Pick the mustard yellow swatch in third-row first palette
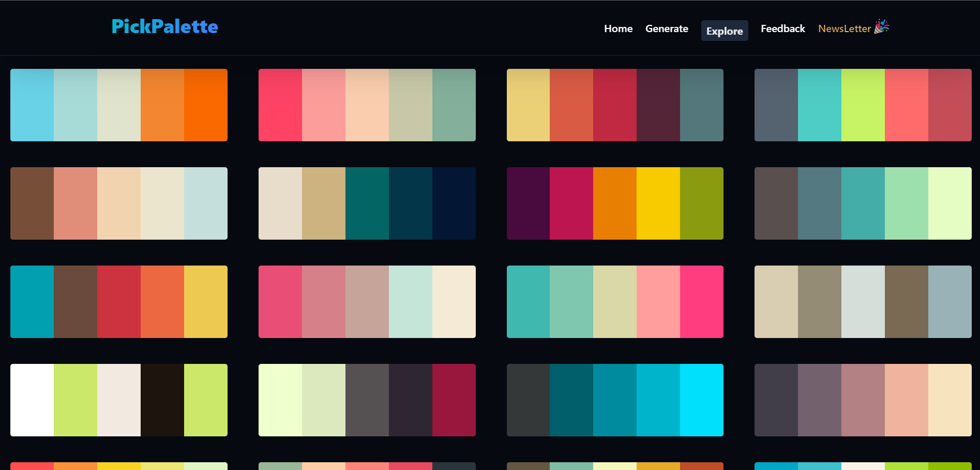Image resolution: width=980 pixels, height=470 pixels. pyautogui.click(x=206, y=302)
